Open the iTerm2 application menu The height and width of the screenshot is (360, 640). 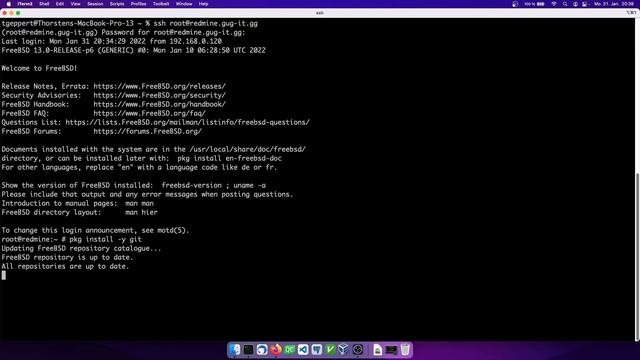coord(25,4)
